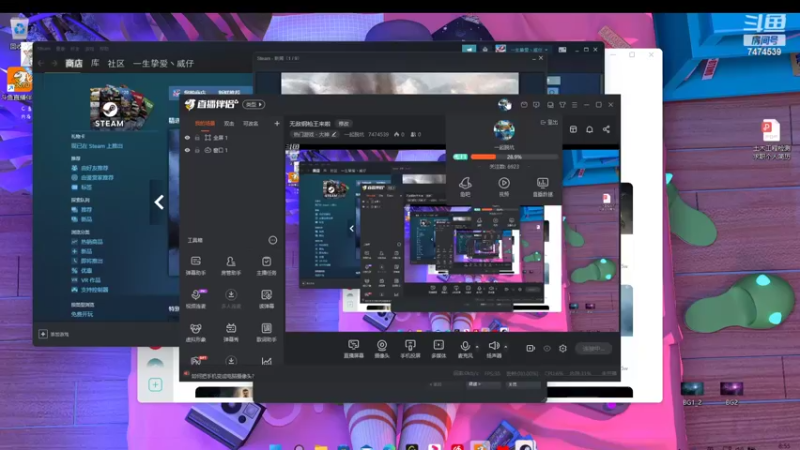Screen dimensions: 800x450
Task: Open the BG1_2 desktop image file
Action: pyautogui.click(x=692, y=393)
